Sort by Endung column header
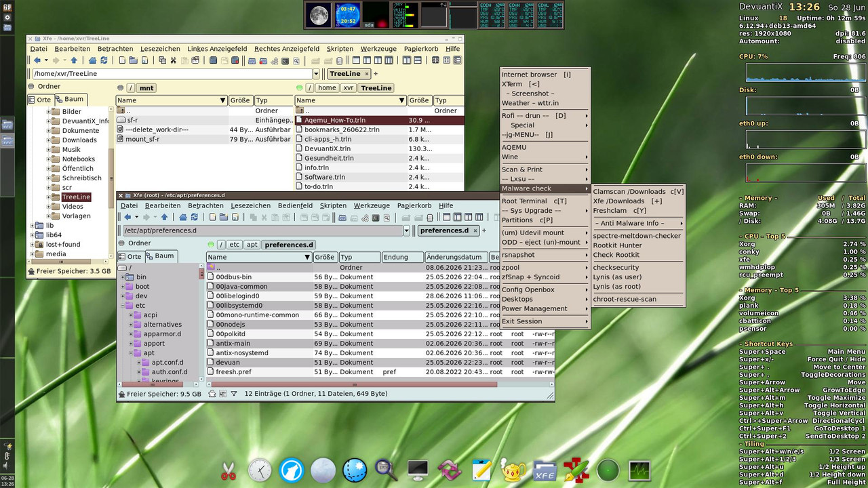This screenshot has height=488, width=868. click(x=402, y=258)
